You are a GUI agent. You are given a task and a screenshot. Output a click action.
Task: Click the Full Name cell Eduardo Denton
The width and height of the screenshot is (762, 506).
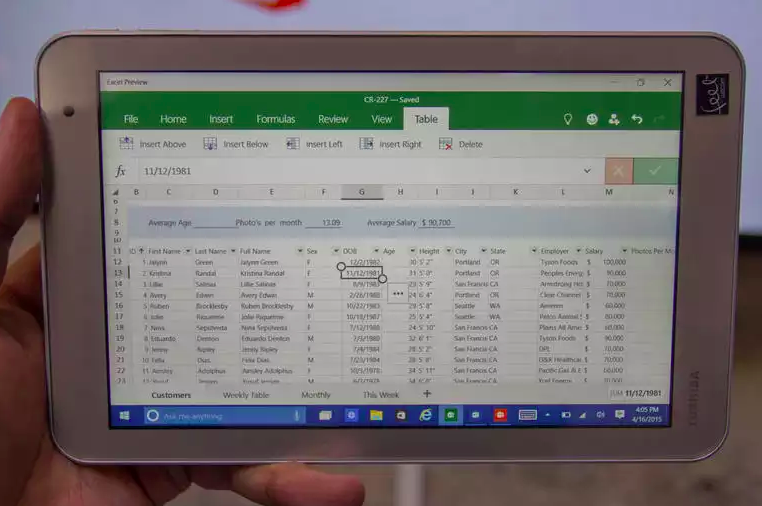tap(265, 338)
